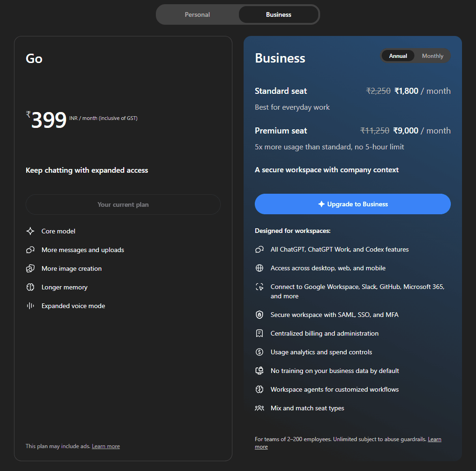Click Upgrade to Business button
The width and height of the screenshot is (476, 471).
point(352,204)
